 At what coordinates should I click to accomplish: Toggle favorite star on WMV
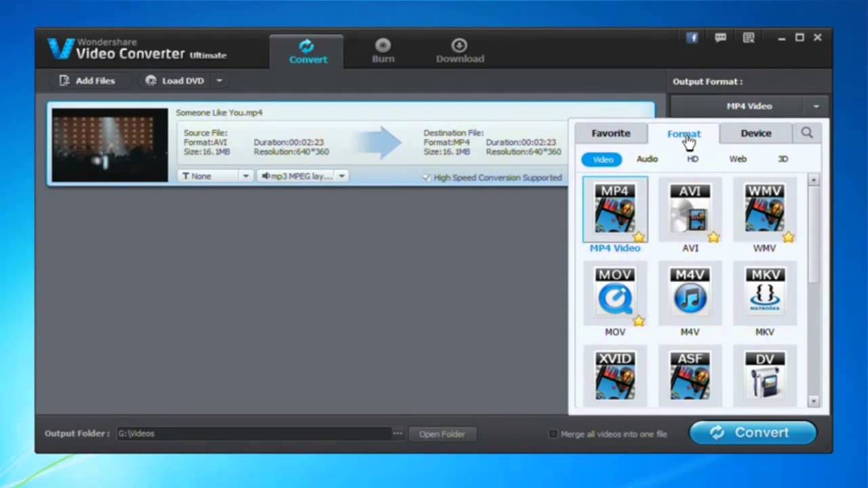click(x=788, y=237)
